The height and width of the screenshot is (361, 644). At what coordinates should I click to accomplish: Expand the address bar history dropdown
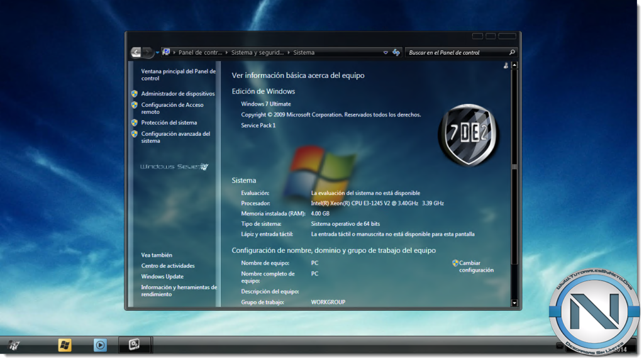(x=386, y=53)
